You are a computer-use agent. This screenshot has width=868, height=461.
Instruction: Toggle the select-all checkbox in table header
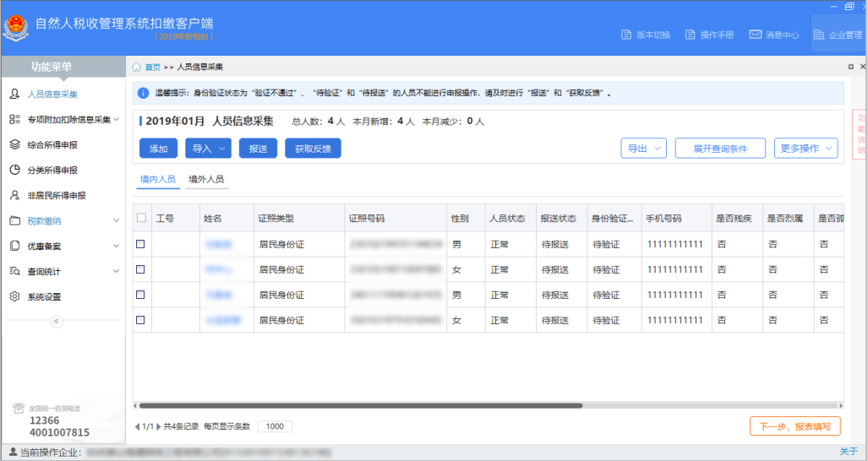coord(141,218)
